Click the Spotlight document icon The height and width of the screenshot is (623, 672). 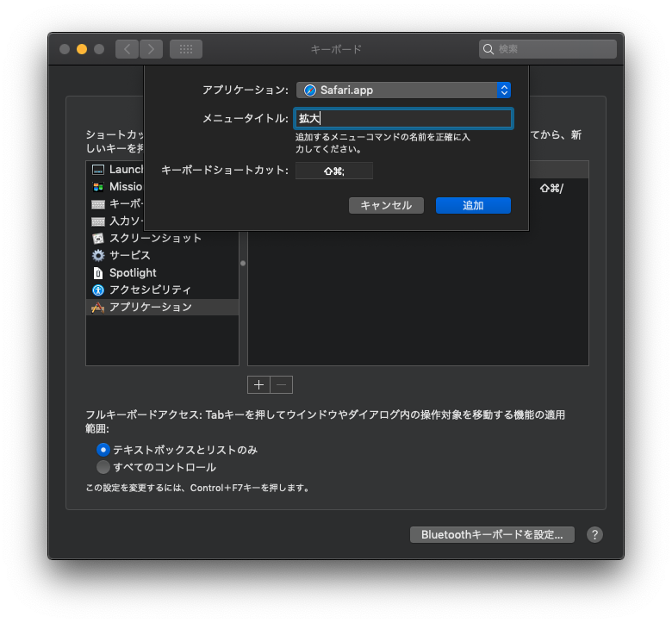pyautogui.click(x=98, y=273)
